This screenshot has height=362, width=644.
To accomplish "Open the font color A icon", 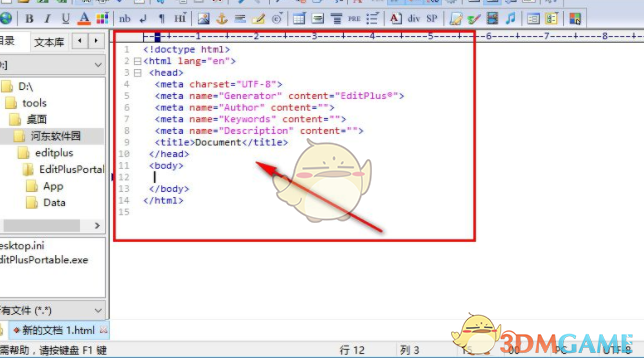I will click(84, 18).
